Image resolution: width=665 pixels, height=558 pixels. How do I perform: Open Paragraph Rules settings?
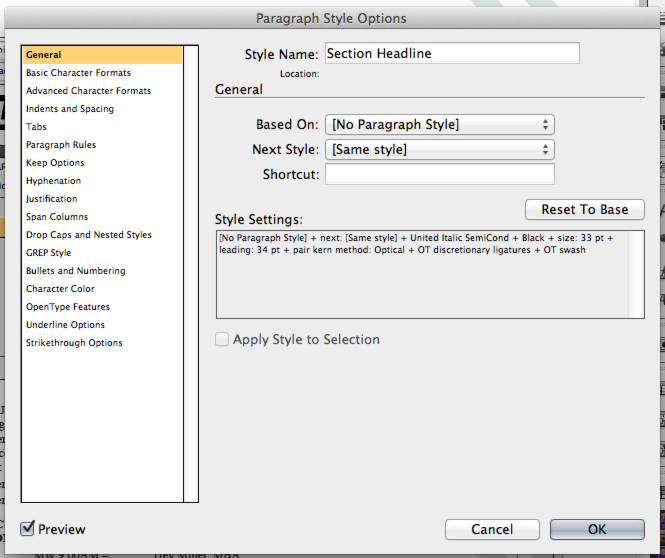pos(102,145)
